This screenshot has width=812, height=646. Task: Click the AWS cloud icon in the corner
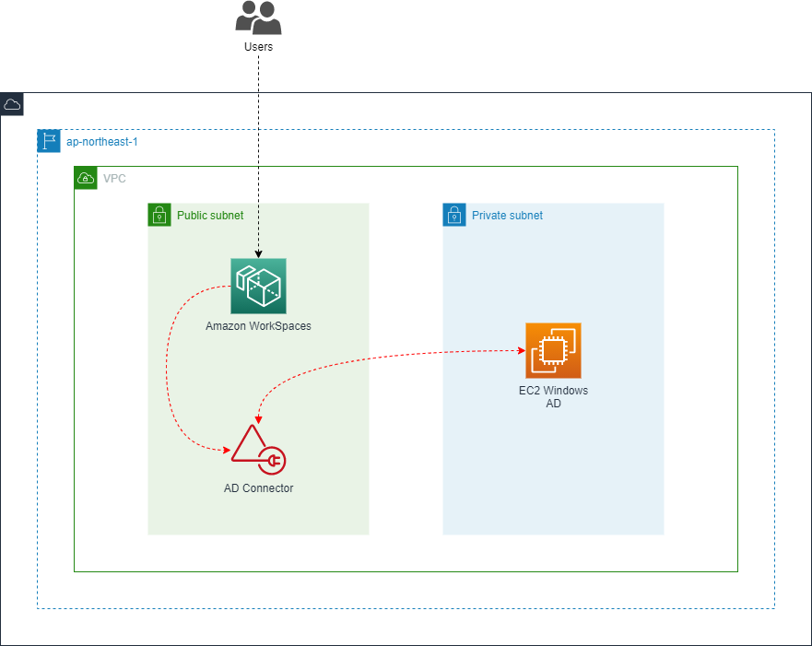click(x=12, y=104)
